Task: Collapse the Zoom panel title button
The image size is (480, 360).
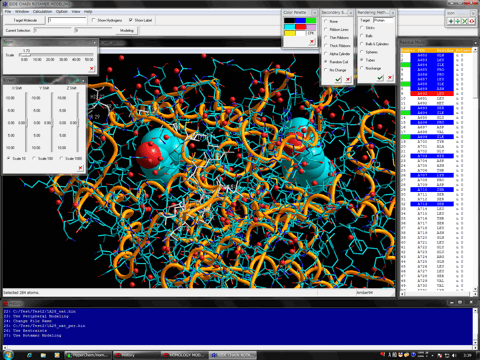Action: click(94, 43)
